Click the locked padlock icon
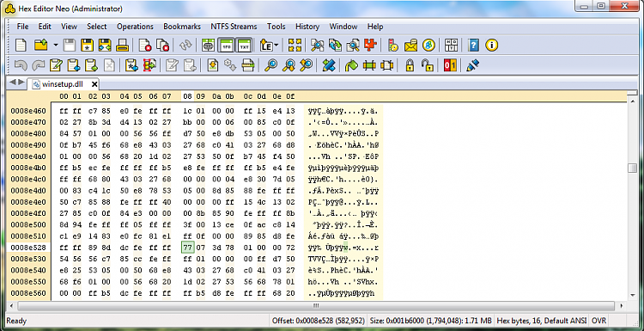 point(410,65)
